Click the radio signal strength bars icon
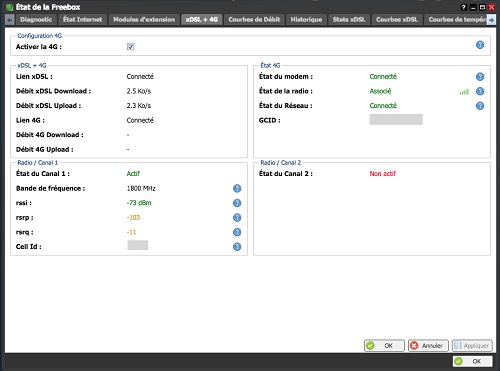500x371 pixels. pyautogui.click(x=464, y=92)
